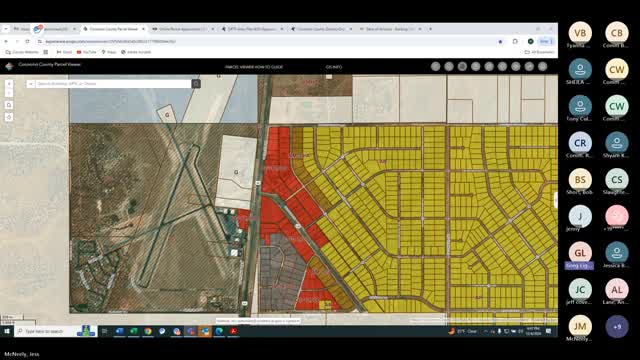
Task: Click the last round widget icon in header
Action: [x=542, y=67]
